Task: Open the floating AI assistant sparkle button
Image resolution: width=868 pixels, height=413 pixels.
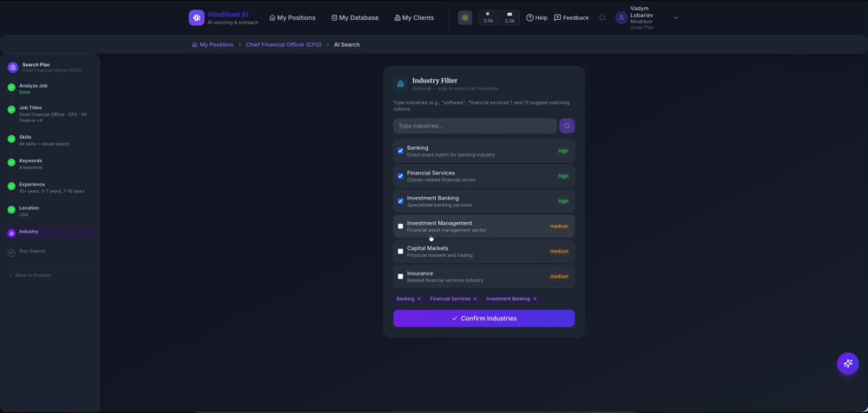Action: [x=847, y=364]
